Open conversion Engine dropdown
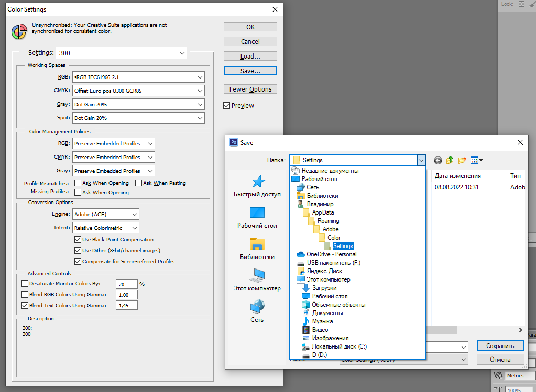 [x=106, y=214]
